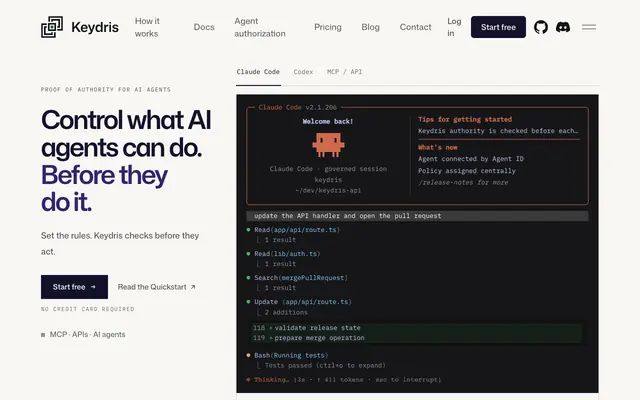The width and height of the screenshot is (640, 400).
Task: Click '2 additions' result text
Action: click(x=286, y=312)
